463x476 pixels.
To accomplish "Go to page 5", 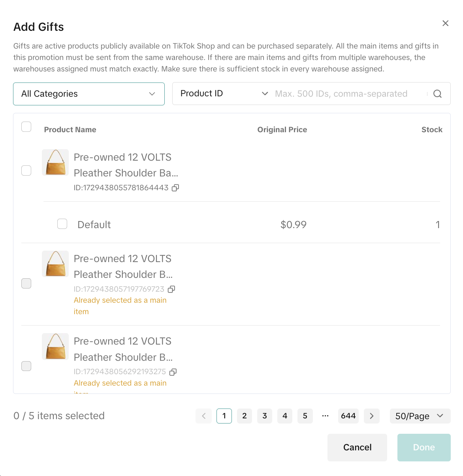I will click(x=305, y=416).
